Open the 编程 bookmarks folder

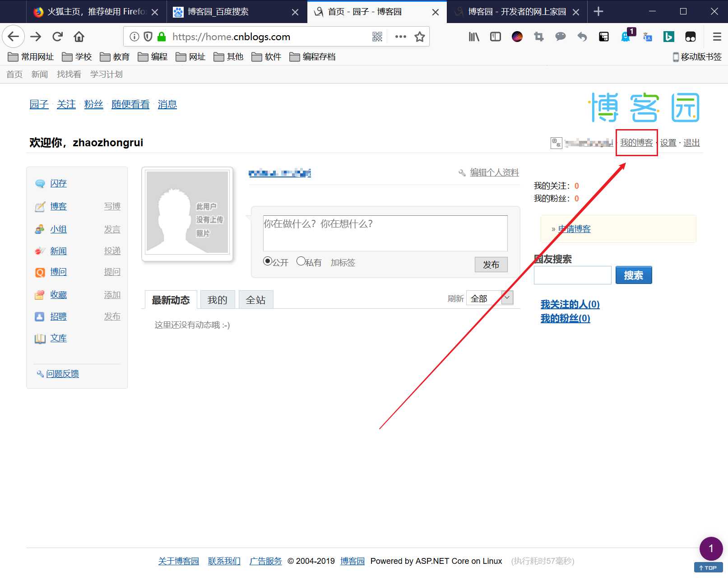tap(153, 57)
